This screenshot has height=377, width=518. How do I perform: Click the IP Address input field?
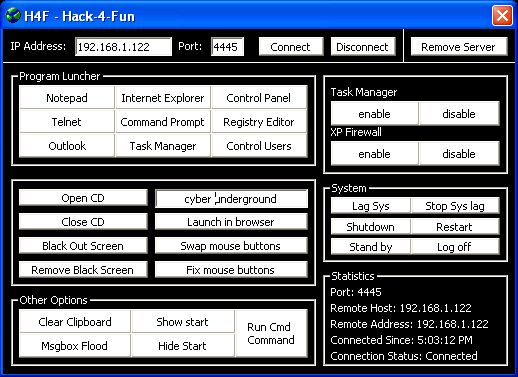point(123,47)
